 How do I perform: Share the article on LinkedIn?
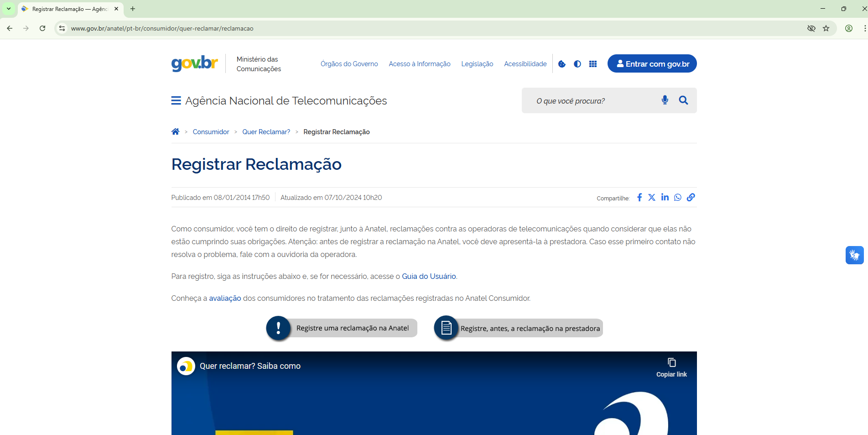pyautogui.click(x=665, y=197)
